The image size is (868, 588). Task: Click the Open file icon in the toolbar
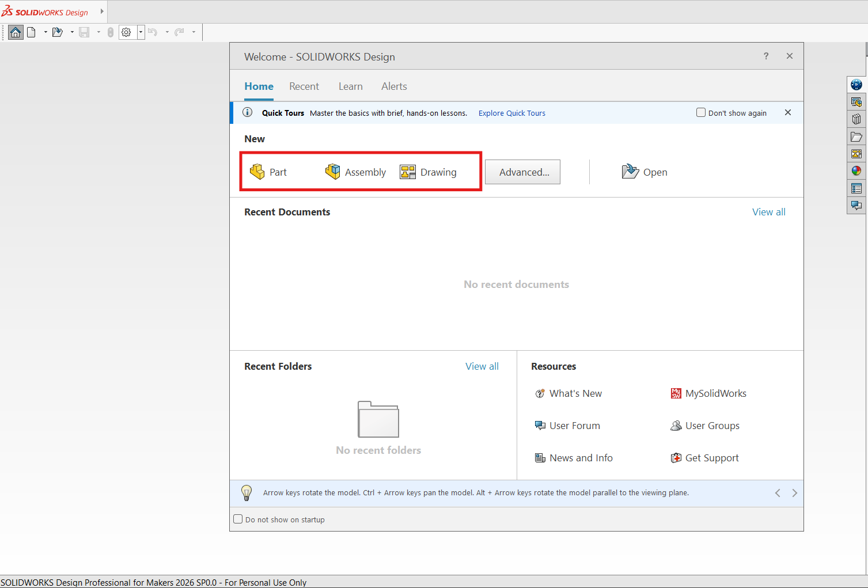(58, 32)
